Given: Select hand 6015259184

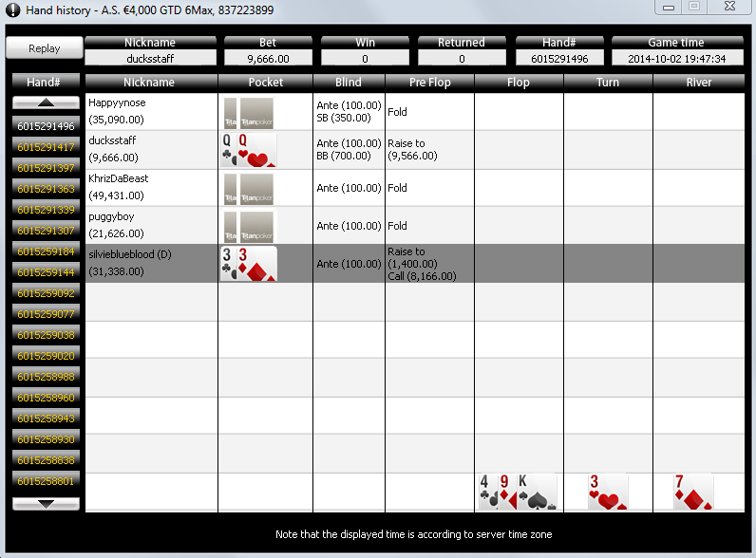Looking at the screenshot, I should tap(46, 251).
